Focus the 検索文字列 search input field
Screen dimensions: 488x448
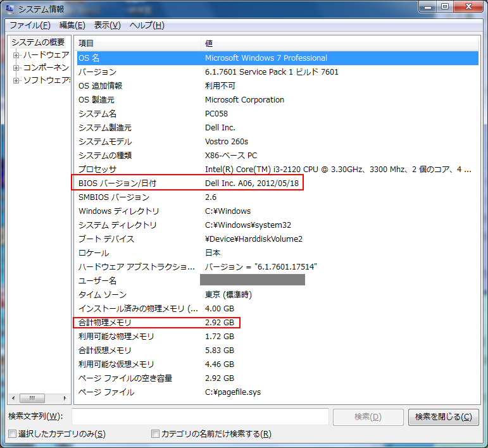[x=200, y=416]
